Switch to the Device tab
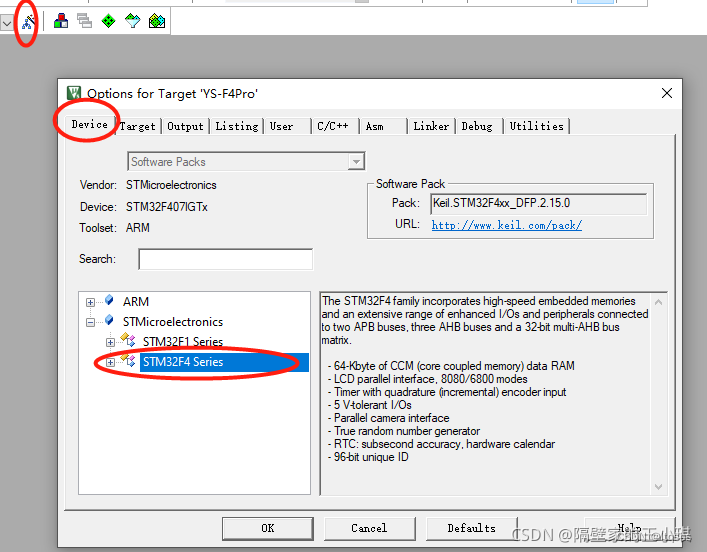 (90, 124)
